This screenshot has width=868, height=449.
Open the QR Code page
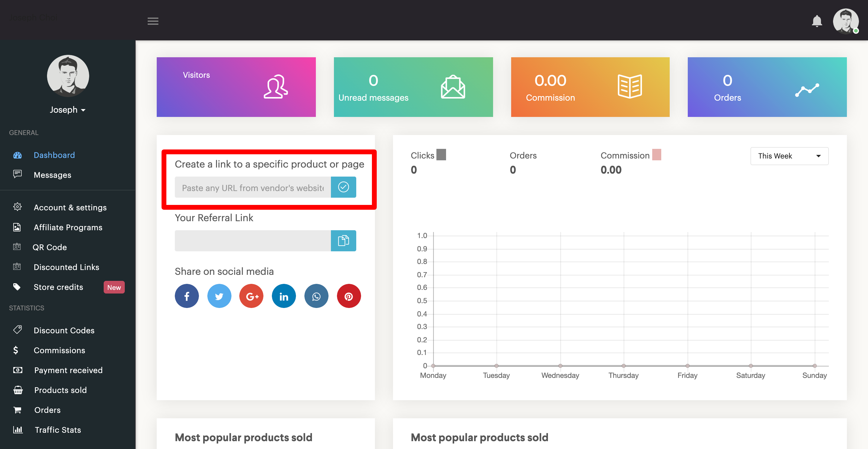50,247
